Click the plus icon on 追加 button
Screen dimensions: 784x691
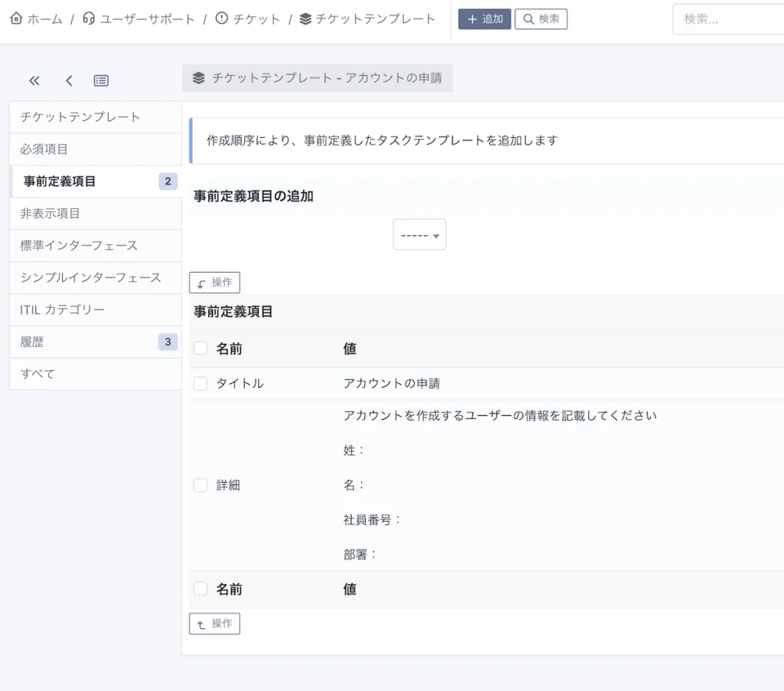(x=472, y=19)
